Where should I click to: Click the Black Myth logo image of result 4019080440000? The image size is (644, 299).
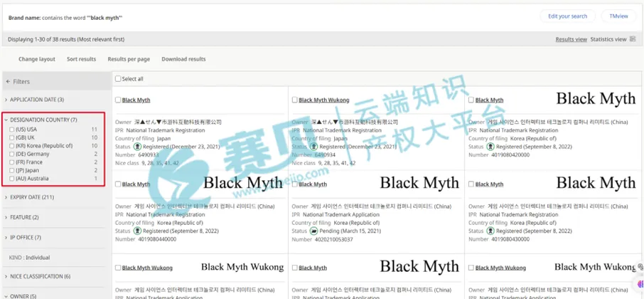[243, 183]
